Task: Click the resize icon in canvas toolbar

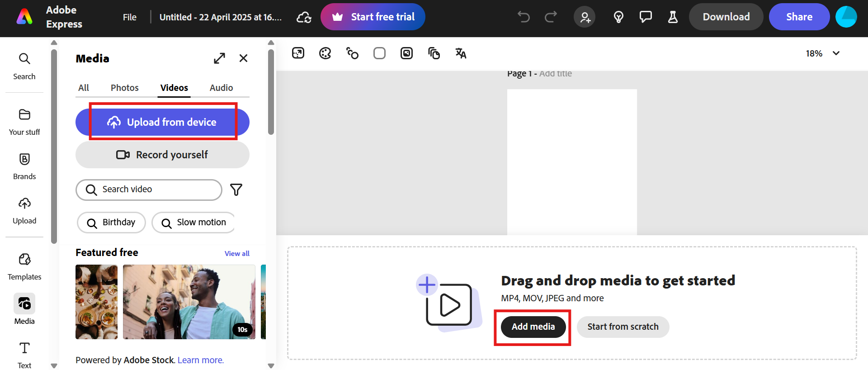Action: click(298, 53)
